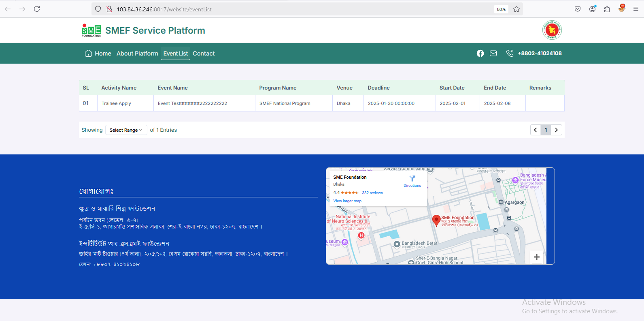The image size is (644, 321).
Task: Open the browser extensions puzzle icon
Action: (607, 9)
